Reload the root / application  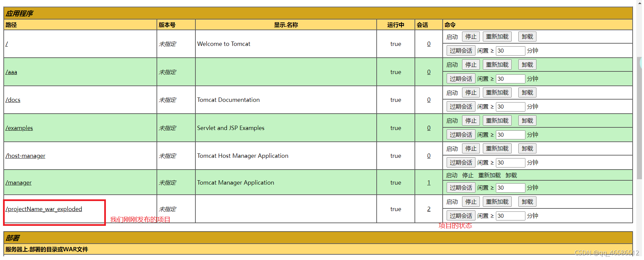(497, 37)
